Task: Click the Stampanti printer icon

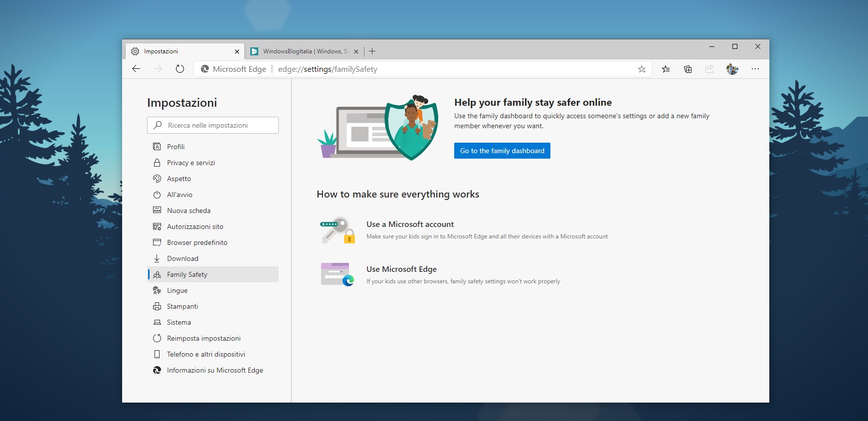Action: [x=157, y=306]
